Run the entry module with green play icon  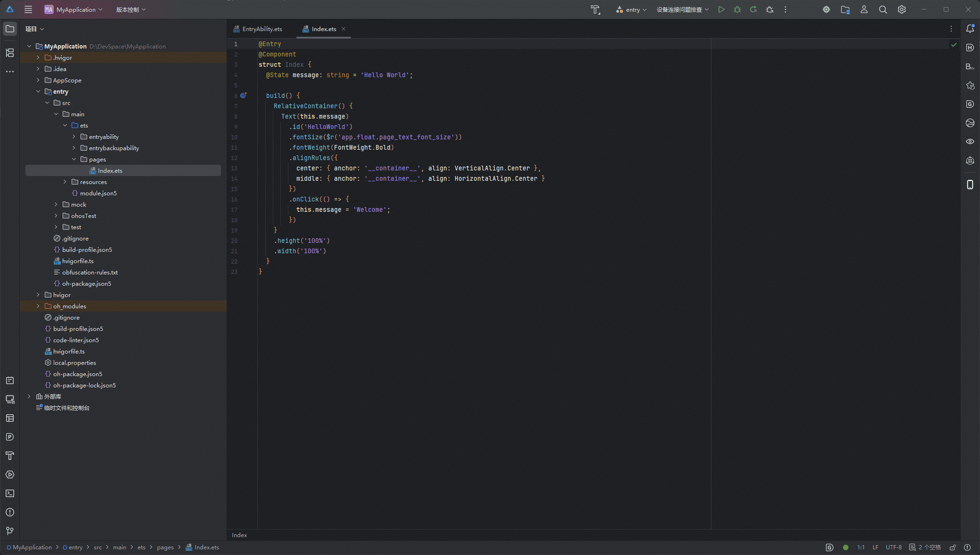(x=721, y=9)
